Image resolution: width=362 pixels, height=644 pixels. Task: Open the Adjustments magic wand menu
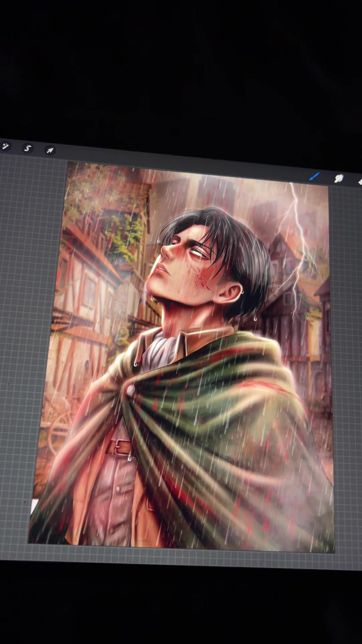tap(5, 146)
